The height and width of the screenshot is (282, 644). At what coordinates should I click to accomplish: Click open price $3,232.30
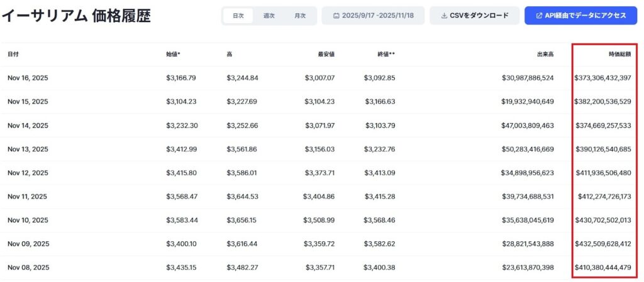pyautogui.click(x=182, y=125)
